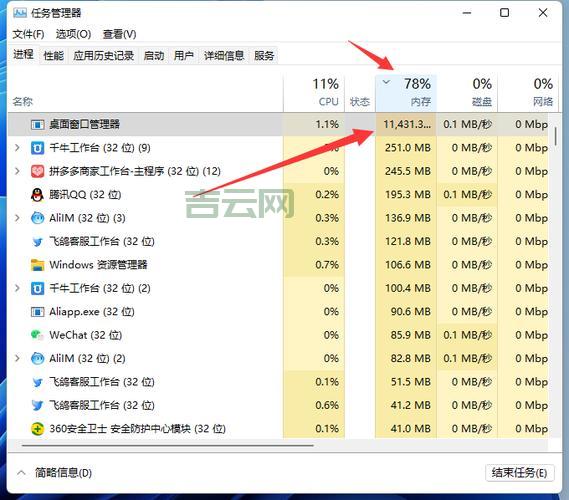Click the 195.3 MB memory cell
The height and width of the screenshot is (500, 569).
tap(406, 195)
